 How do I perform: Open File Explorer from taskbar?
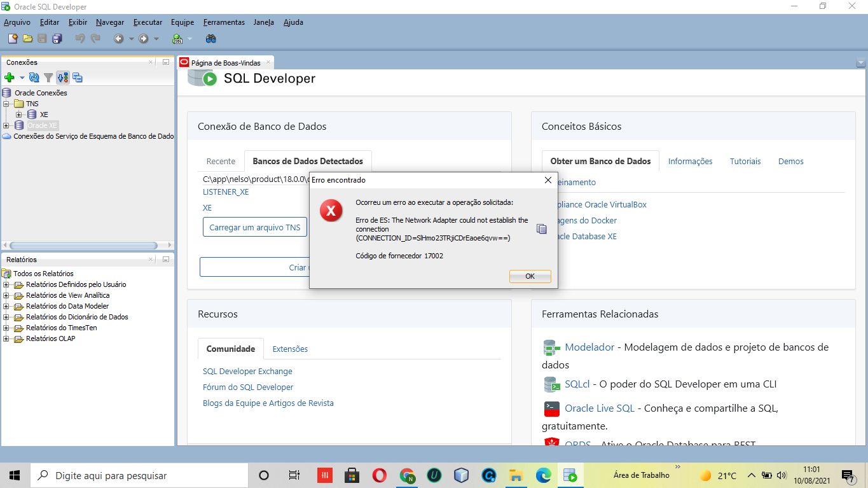point(516,475)
